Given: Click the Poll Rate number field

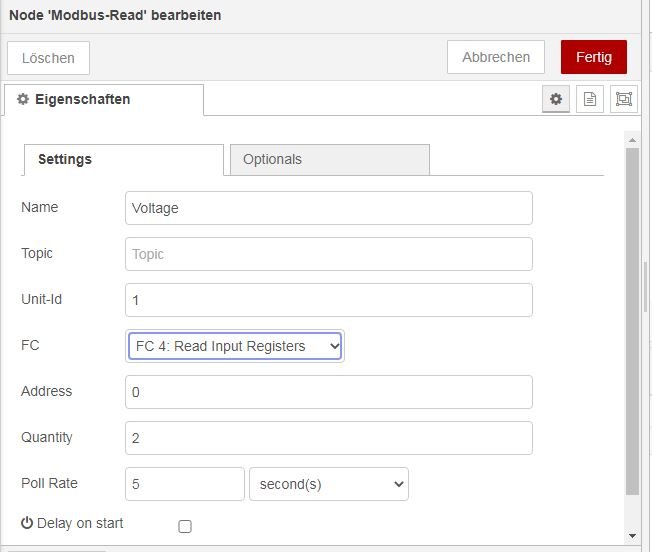Looking at the screenshot, I should click(184, 484).
